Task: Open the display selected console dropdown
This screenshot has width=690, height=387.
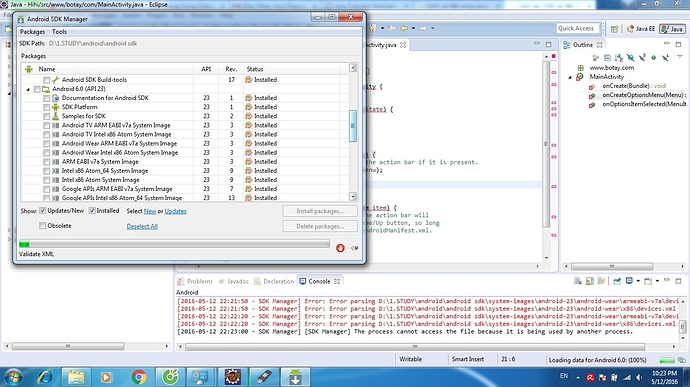Action: tap(638, 281)
